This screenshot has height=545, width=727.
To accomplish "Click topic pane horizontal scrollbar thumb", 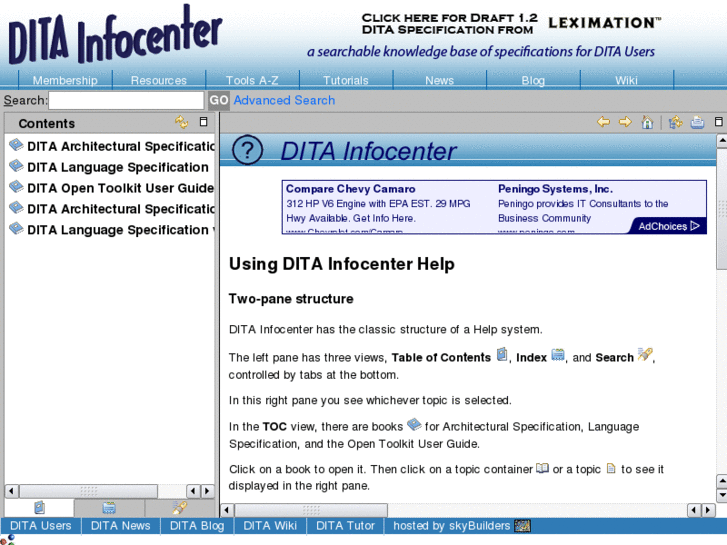I will click(x=311, y=510).
